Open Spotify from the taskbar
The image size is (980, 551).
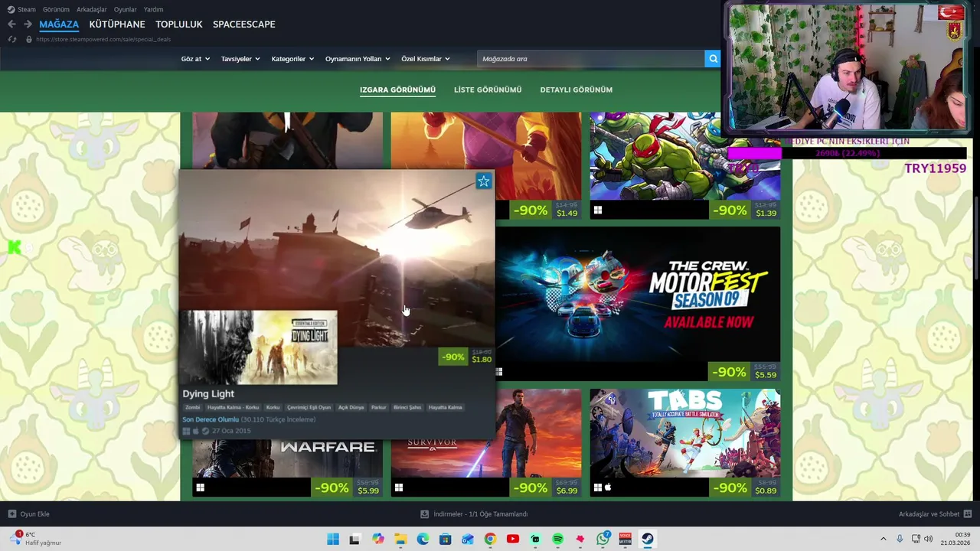tap(557, 539)
